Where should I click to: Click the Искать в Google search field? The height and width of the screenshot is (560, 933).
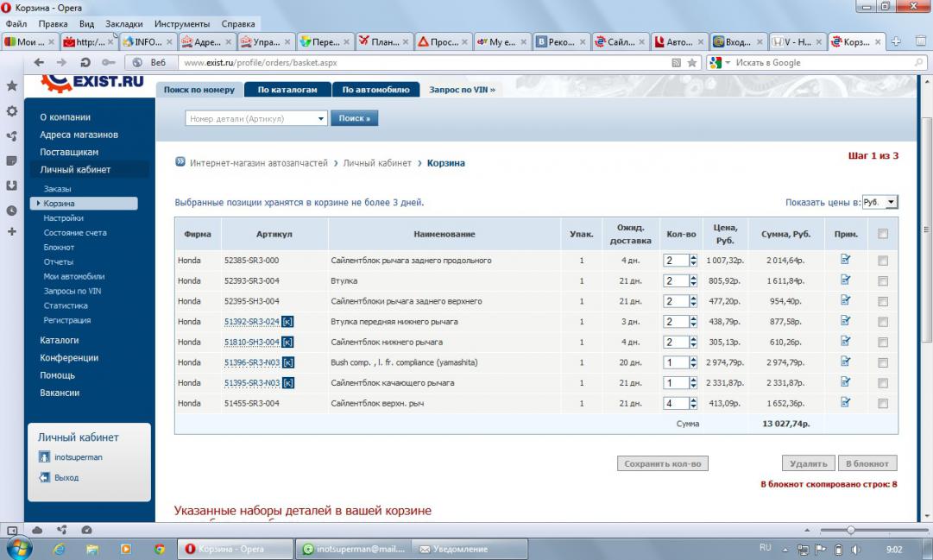click(x=824, y=62)
